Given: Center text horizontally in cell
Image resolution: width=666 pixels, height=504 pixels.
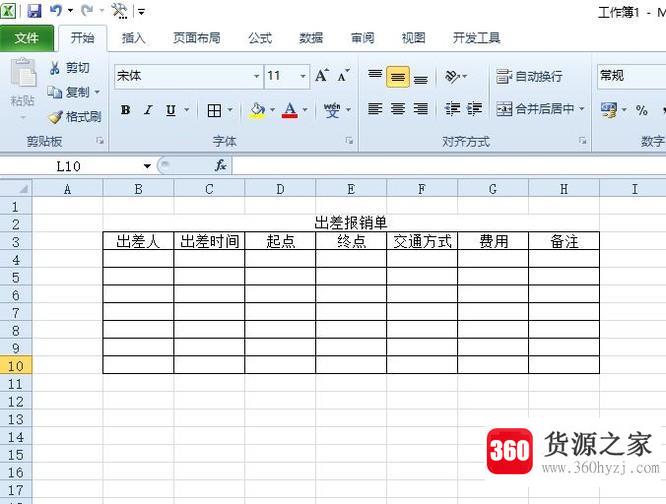Looking at the screenshot, I should [x=398, y=109].
